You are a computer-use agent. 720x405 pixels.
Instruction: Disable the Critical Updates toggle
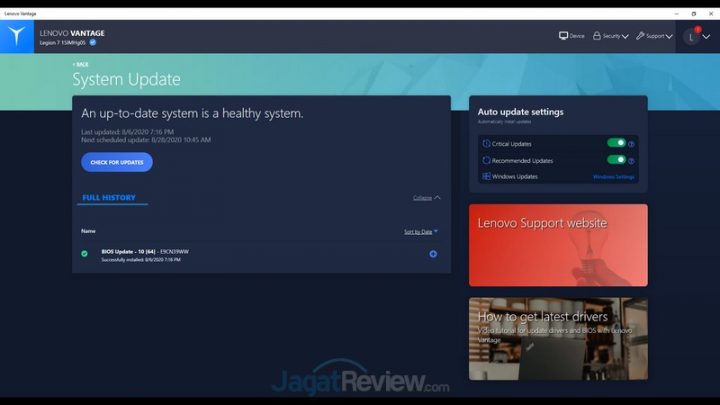[x=616, y=143]
